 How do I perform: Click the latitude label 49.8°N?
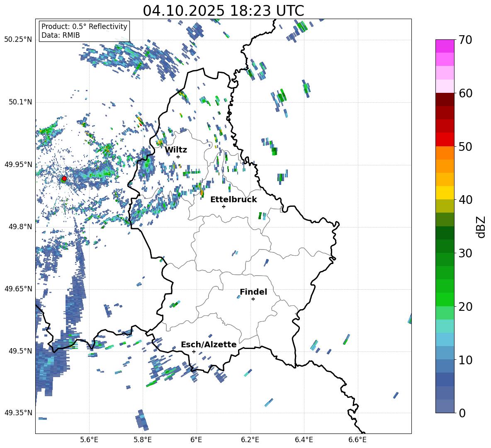pos(20,227)
